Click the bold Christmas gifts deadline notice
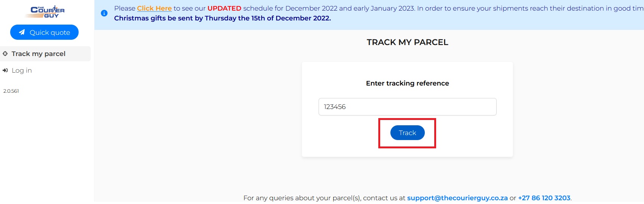The height and width of the screenshot is (204, 644). pos(222,18)
